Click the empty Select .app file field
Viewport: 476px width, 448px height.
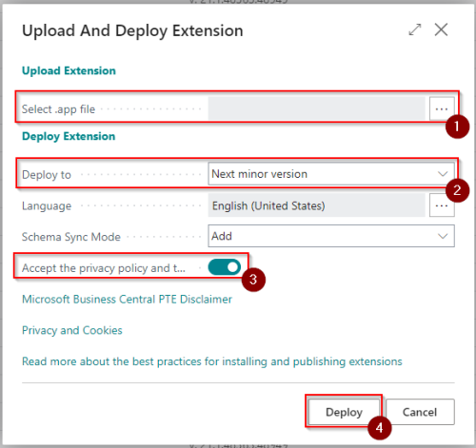click(316, 108)
